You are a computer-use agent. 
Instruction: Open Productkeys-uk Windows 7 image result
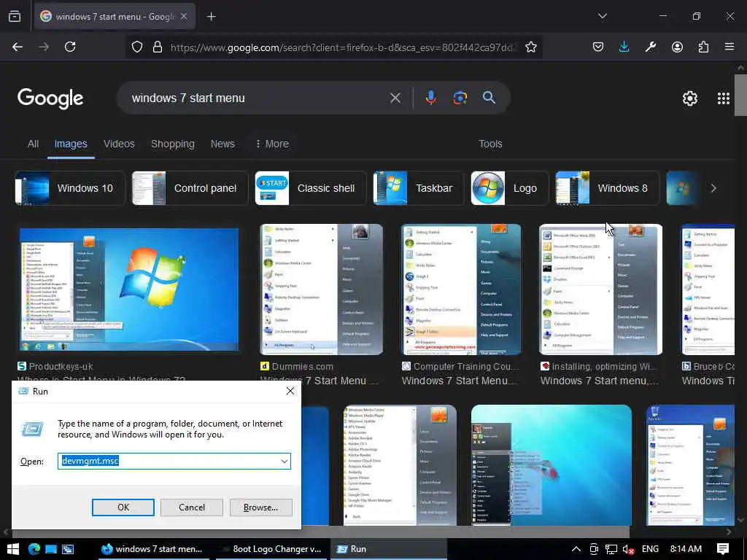[x=129, y=289]
